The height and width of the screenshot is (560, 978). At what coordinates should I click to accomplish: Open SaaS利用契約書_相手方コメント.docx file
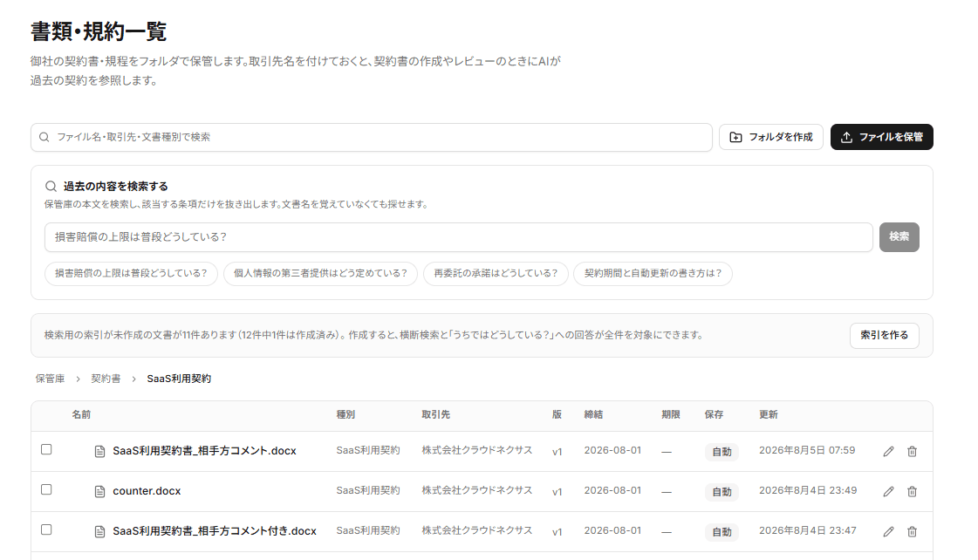[x=204, y=451]
